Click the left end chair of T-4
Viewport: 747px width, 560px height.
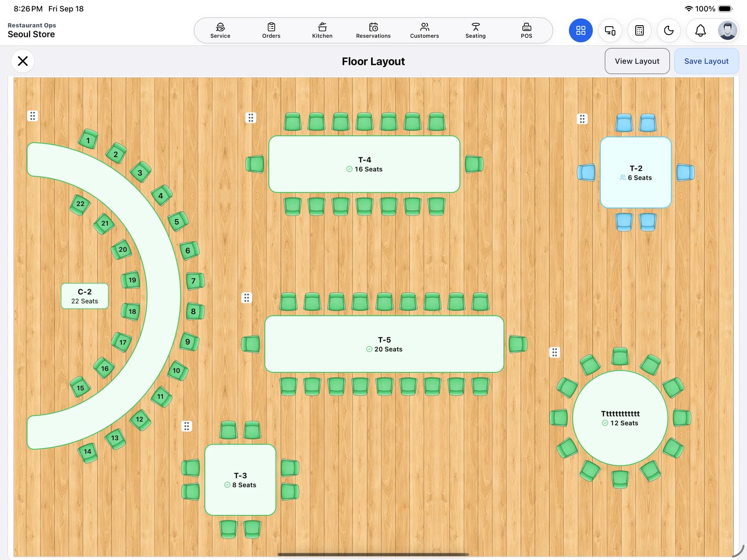[255, 164]
